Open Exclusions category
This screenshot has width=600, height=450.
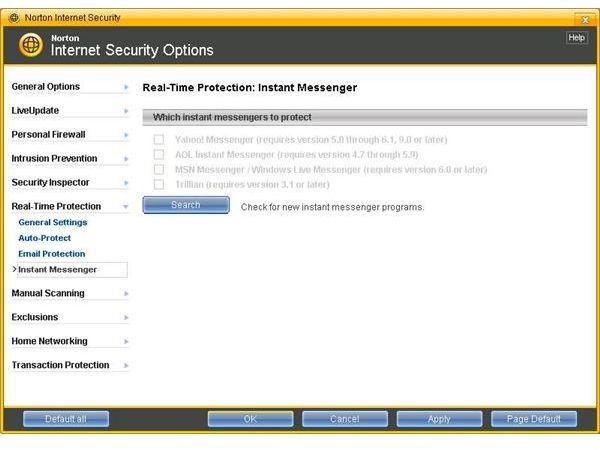(x=35, y=317)
